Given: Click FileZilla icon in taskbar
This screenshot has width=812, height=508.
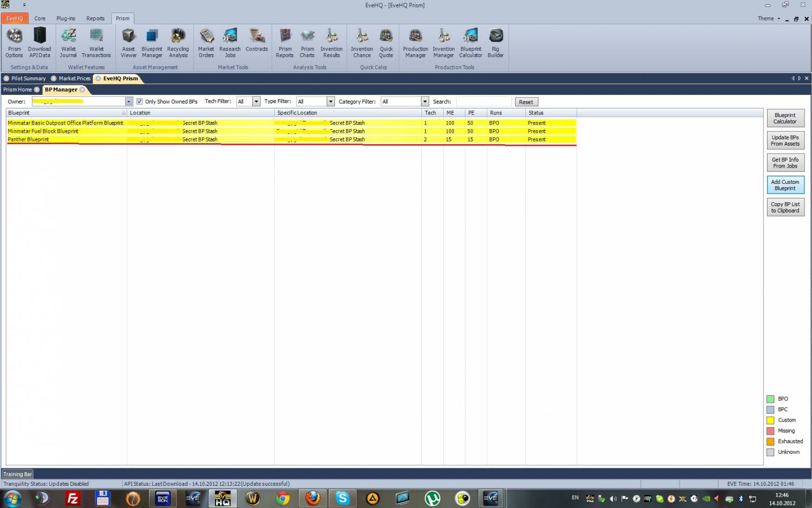Looking at the screenshot, I should (72, 498).
